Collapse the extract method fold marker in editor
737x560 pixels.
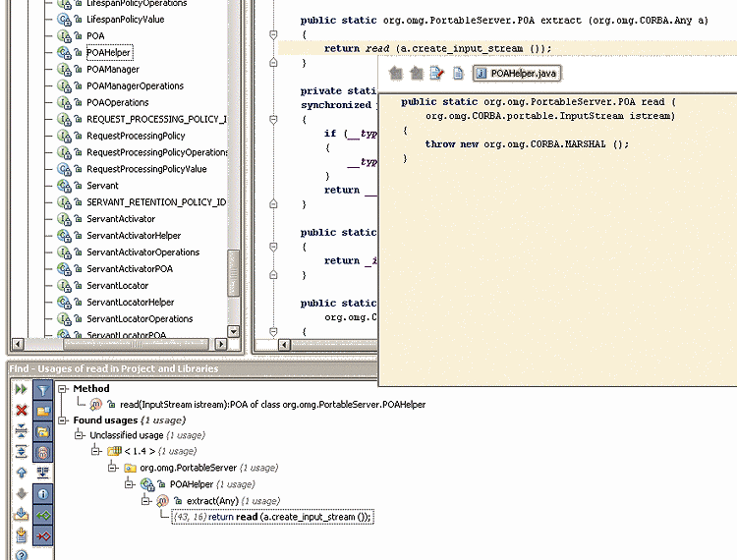coord(273,34)
